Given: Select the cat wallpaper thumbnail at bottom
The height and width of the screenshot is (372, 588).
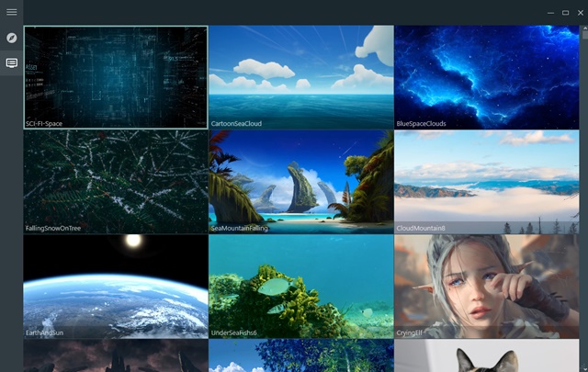Looking at the screenshot, I should click(487, 355).
